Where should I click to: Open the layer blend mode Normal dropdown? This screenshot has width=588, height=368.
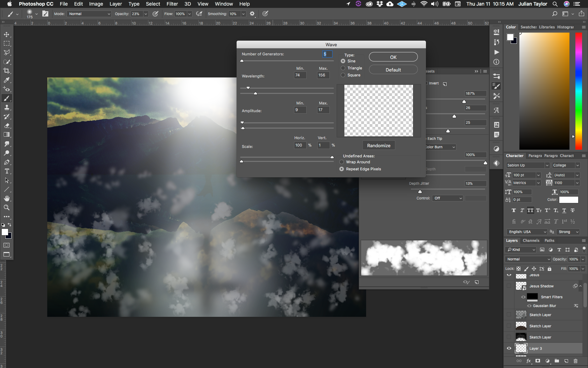[x=528, y=259]
